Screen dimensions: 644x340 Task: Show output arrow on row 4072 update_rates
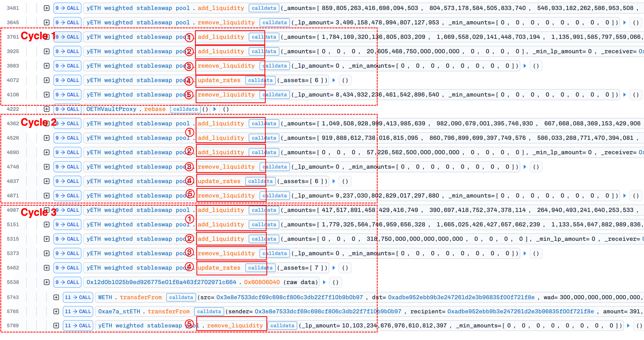click(x=334, y=80)
